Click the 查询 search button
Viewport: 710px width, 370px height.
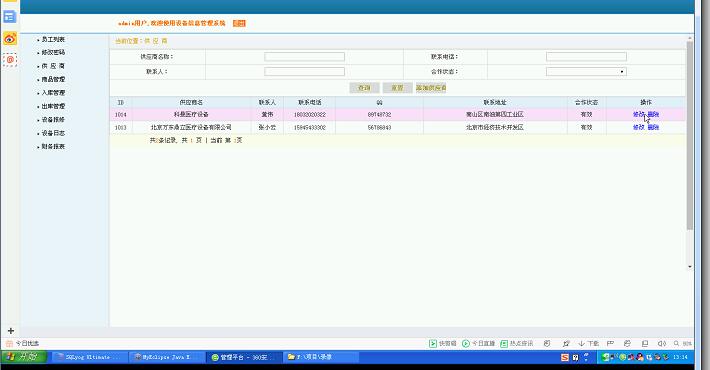tap(364, 88)
